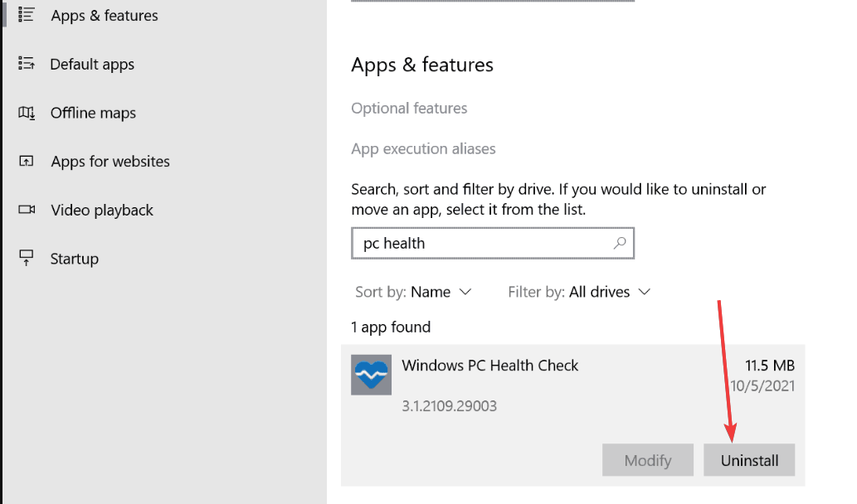Screen dimensions: 857x504
Task: Click the Apps & features page heading
Action: [x=422, y=65]
